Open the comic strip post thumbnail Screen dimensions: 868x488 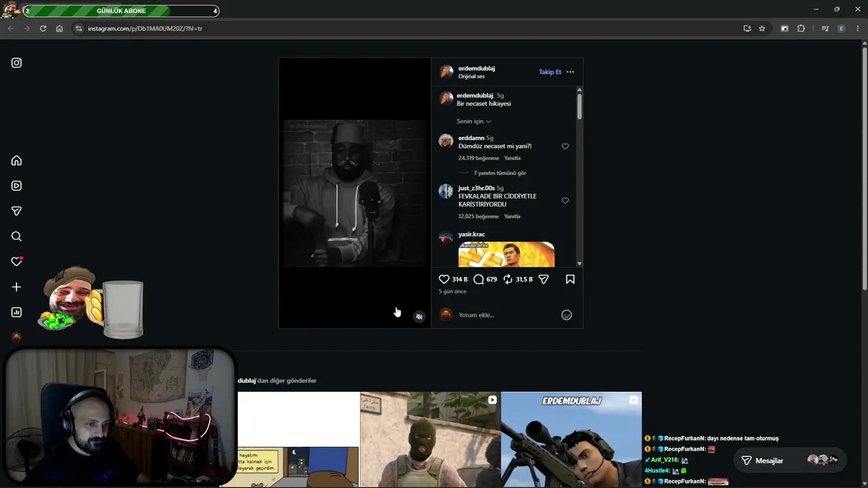pos(298,439)
